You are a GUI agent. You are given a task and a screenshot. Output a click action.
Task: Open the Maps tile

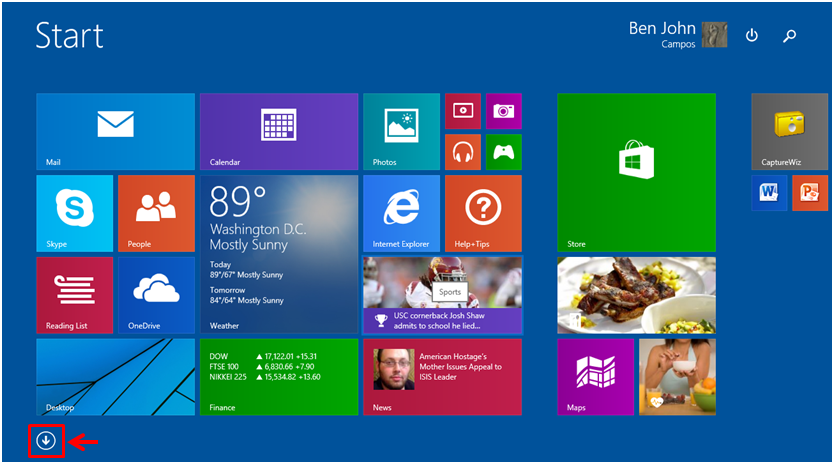click(596, 377)
